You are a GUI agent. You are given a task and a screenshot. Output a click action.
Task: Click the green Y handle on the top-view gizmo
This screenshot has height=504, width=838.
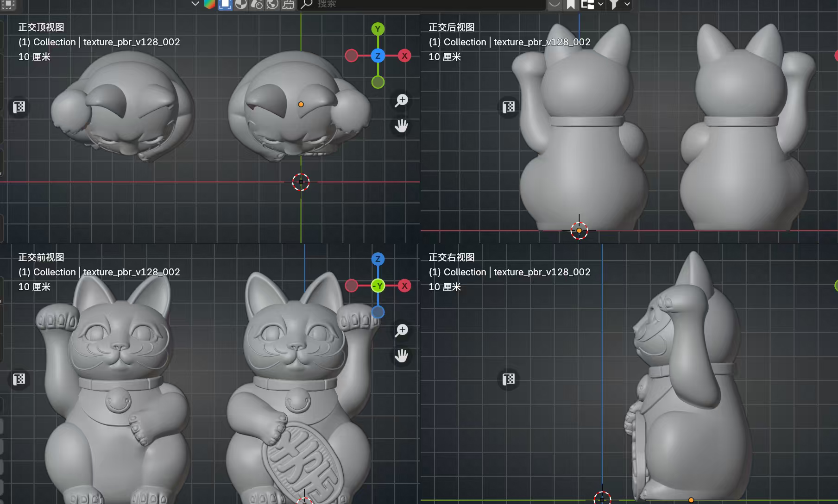pyautogui.click(x=378, y=28)
